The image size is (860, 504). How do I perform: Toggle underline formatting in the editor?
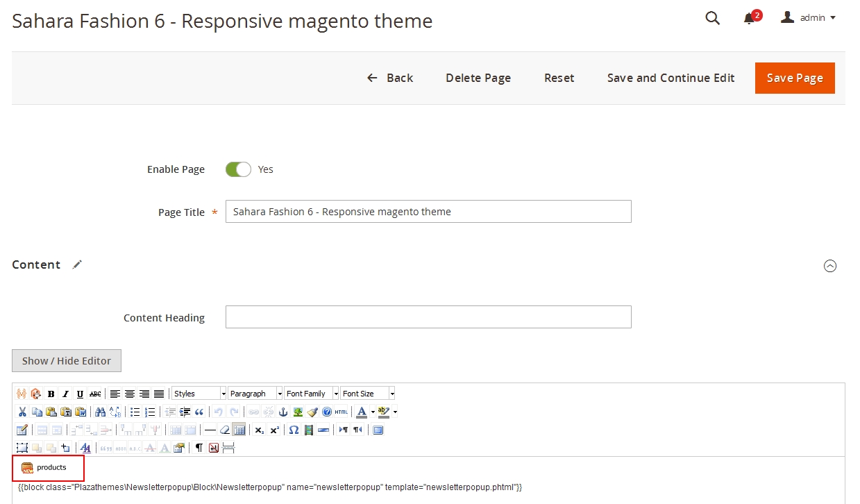point(81,394)
